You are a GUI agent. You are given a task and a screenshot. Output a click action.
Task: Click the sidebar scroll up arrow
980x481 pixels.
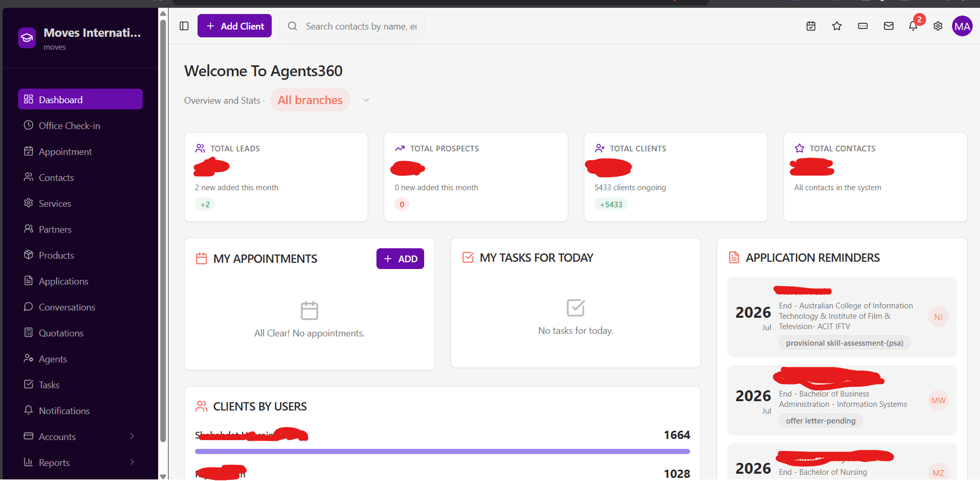click(x=163, y=13)
